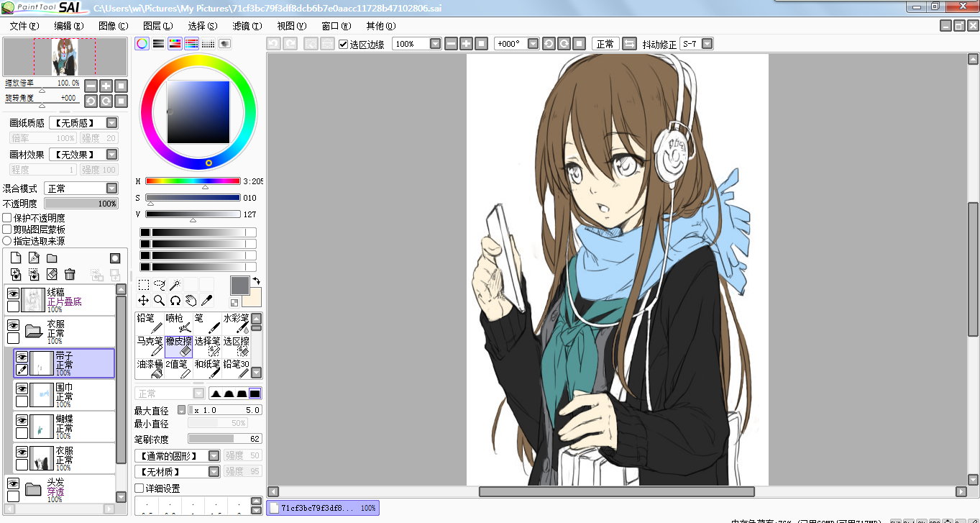The height and width of the screenshot is (523, 980).
Task: Activate the zoom magnifier tool
Action: tap(160, 301)
